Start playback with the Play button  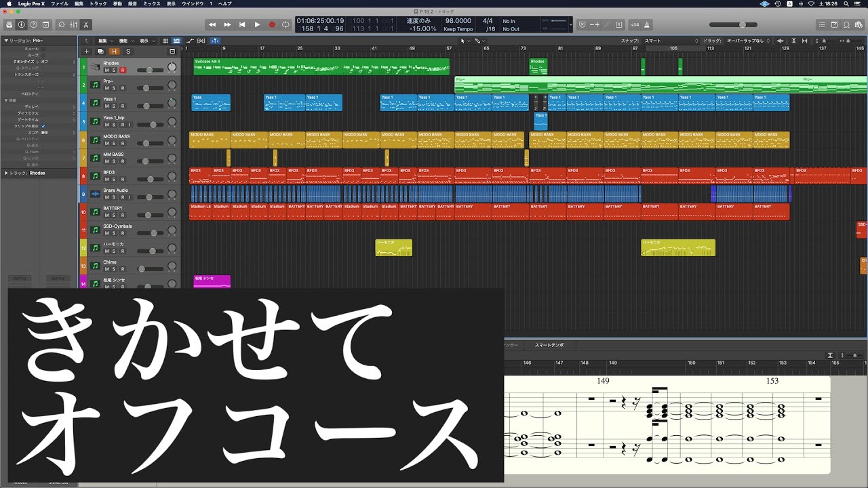point(257,24)
